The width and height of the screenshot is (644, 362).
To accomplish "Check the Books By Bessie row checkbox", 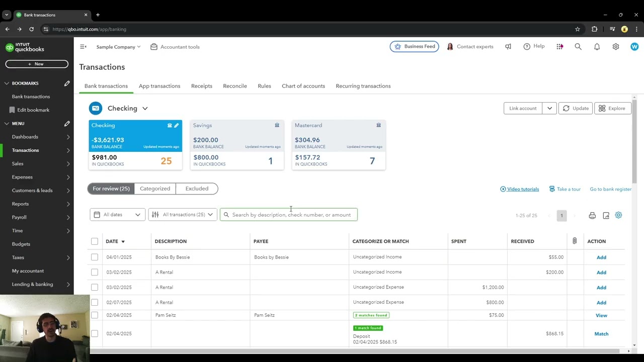I will (95, 257).
